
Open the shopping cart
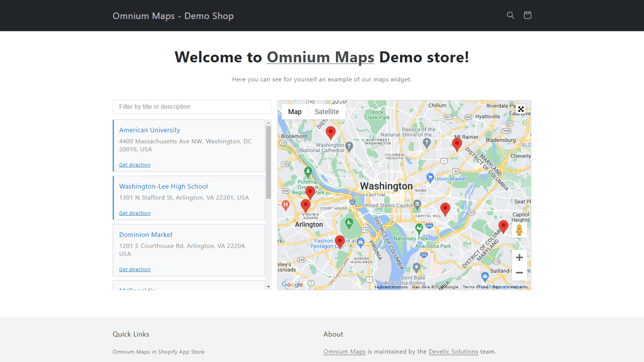pos(527,15)
